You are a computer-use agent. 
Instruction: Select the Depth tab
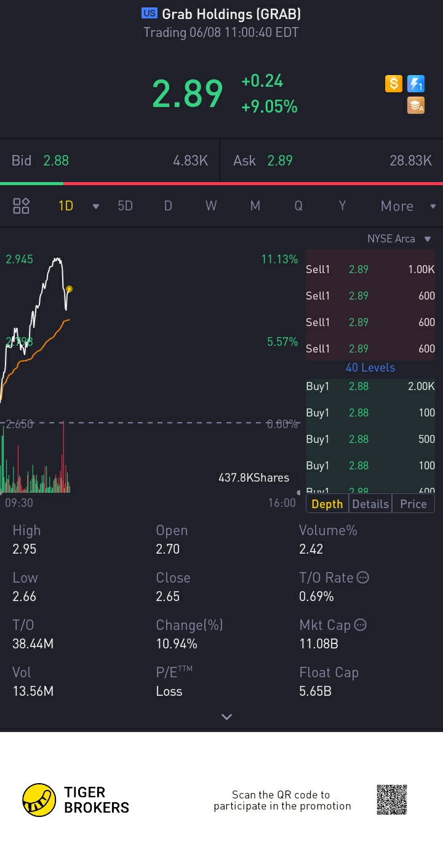[x=327, y=504]
